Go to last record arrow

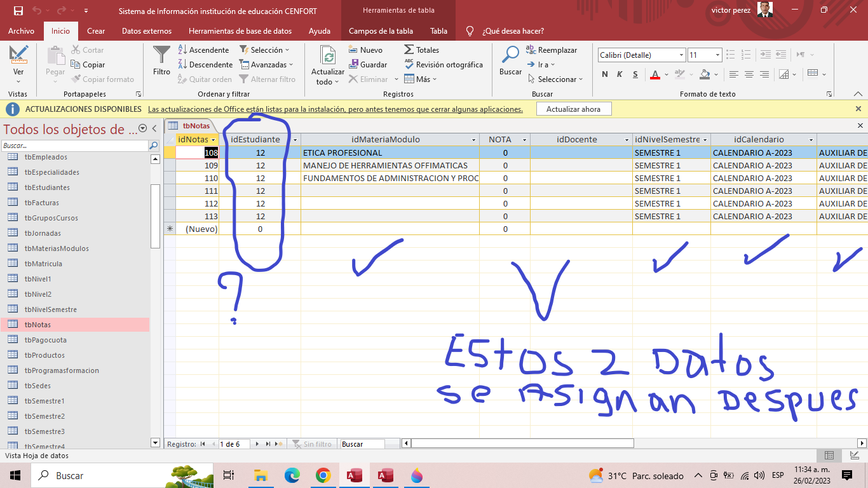click(268, 444)
